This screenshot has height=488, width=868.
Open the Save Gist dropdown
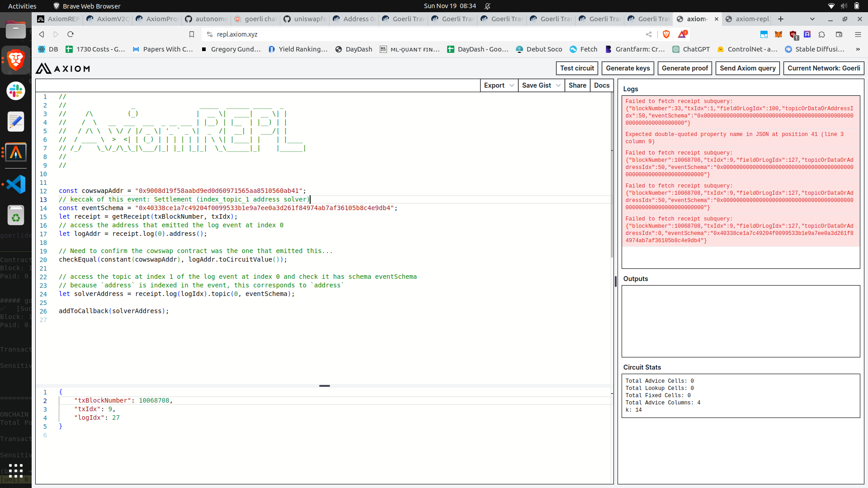(541, 85)
